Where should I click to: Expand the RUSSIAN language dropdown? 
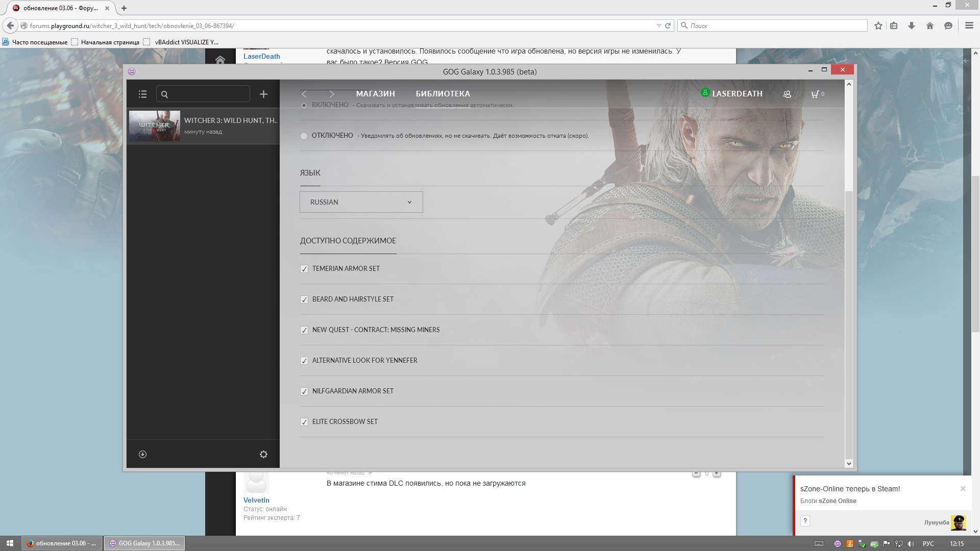point(361,202)
